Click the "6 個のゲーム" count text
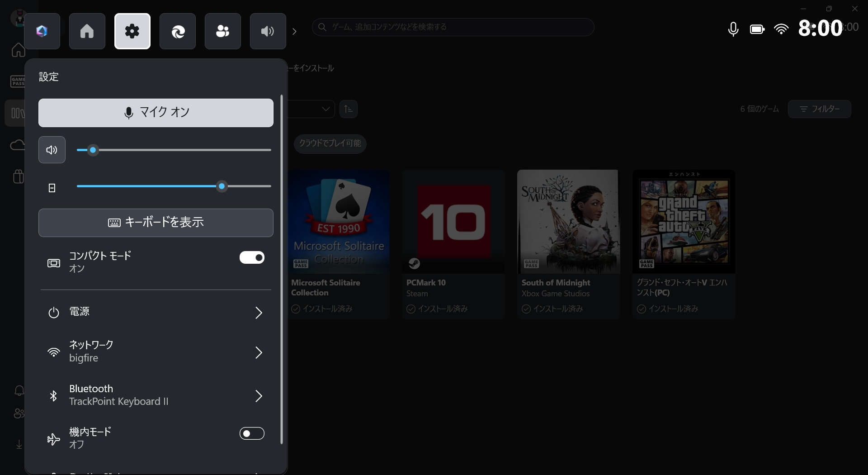 click(759, 109)
